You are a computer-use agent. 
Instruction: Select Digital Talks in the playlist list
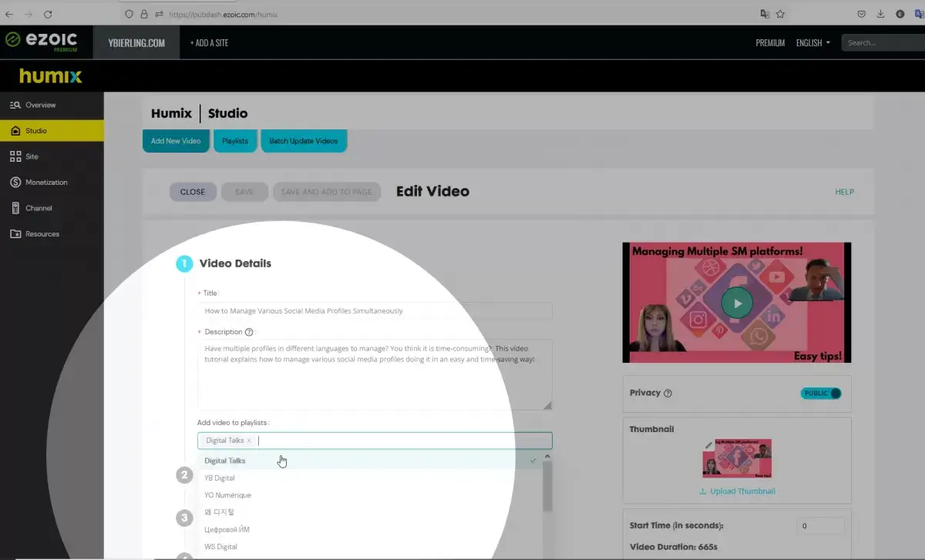point(370,461)
